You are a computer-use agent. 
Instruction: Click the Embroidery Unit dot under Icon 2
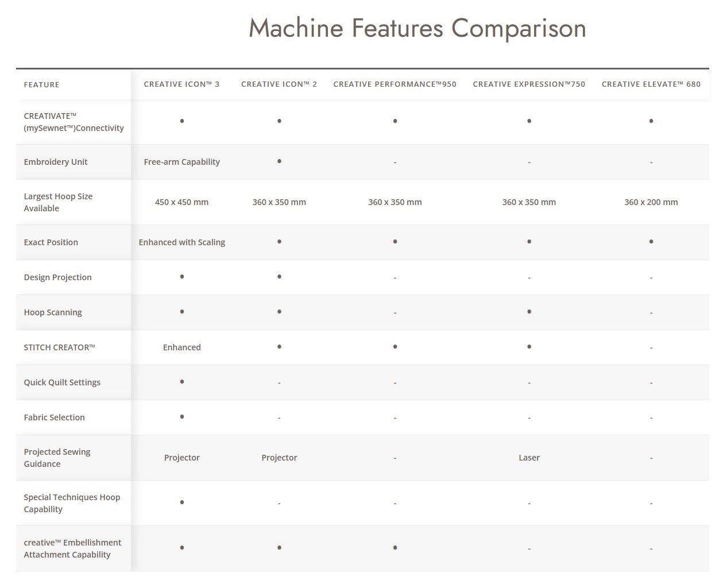coord(279,161)
